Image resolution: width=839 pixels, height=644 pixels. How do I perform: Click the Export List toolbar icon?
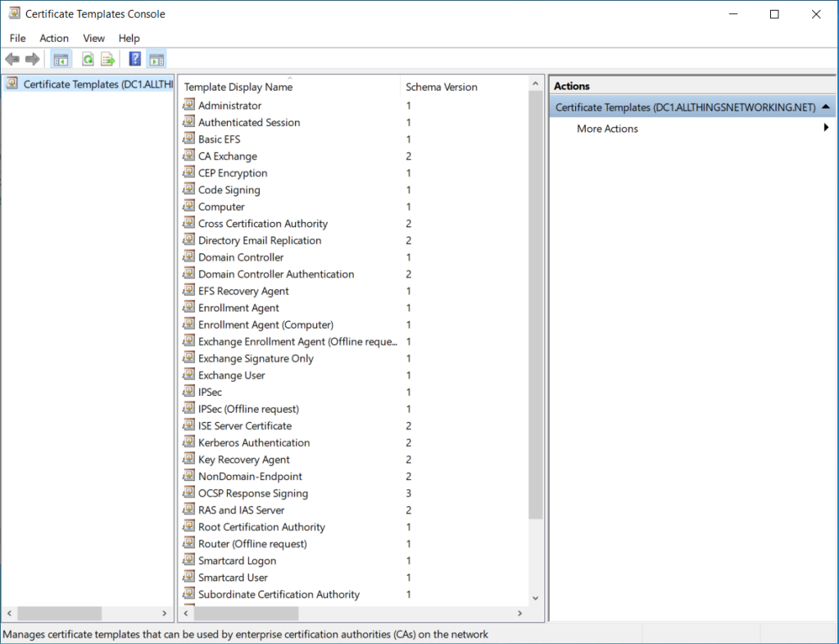pos(108,59)
